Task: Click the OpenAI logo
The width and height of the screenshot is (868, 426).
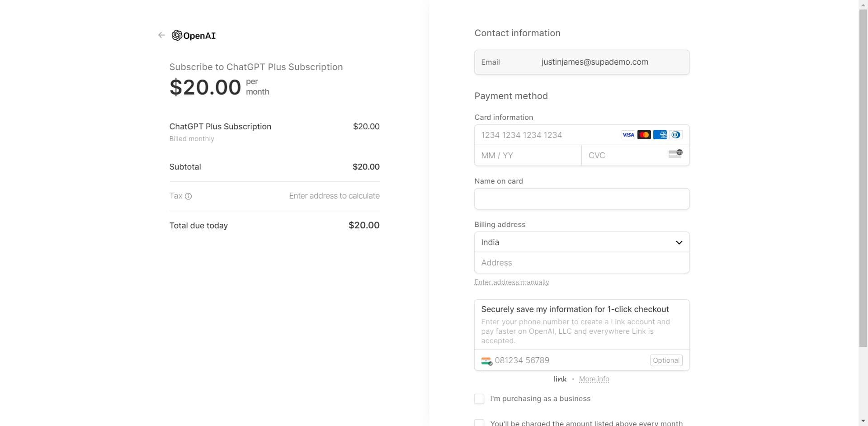Action: [x=177, y=35]
